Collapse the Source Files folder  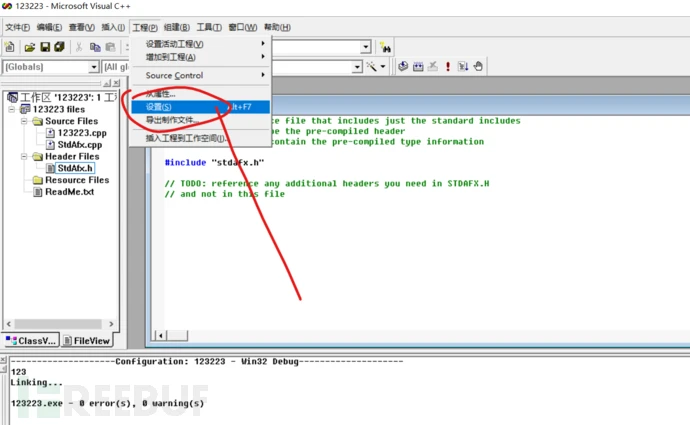(x=24, y=121)
